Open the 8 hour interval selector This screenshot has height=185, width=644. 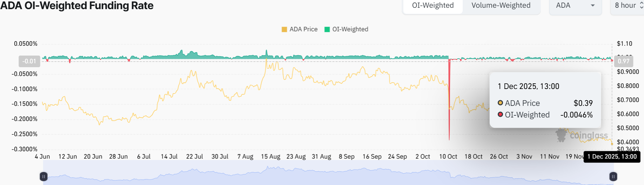629,6
